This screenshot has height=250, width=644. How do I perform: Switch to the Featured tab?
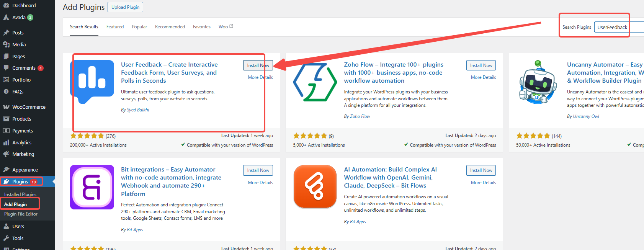115,27
